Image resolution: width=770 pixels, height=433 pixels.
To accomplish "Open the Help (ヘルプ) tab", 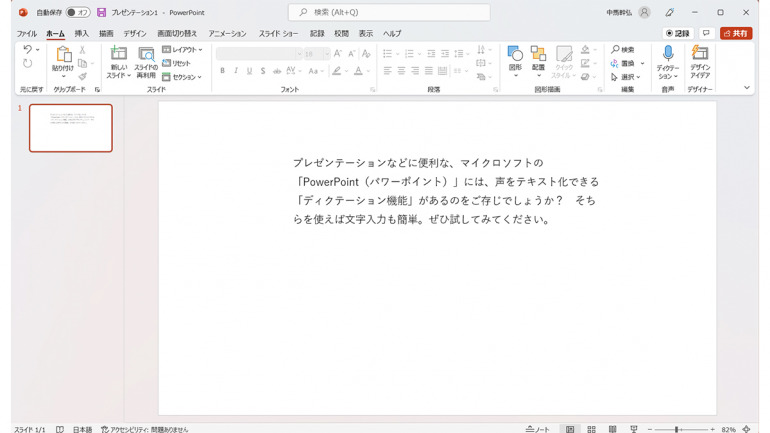I will [392, 33].
